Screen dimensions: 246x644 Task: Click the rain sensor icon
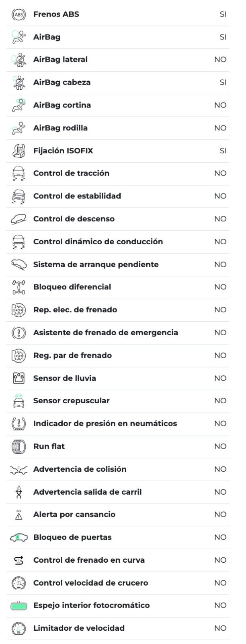tap(19, 378)
